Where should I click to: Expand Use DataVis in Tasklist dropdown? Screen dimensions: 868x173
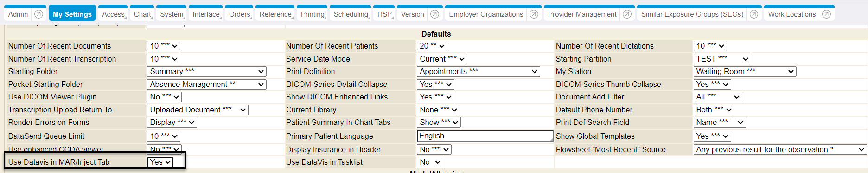pyautogui.click(x=430, y=162)
